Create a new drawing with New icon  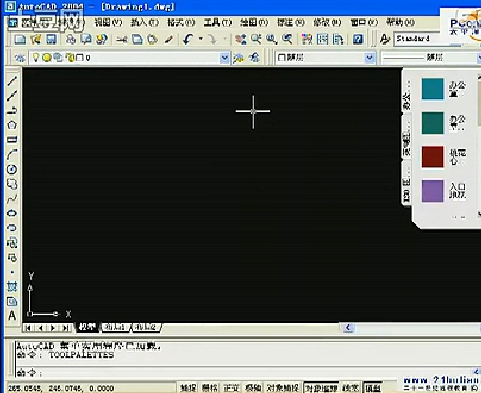pyautogui.click(x=20, y=39)
